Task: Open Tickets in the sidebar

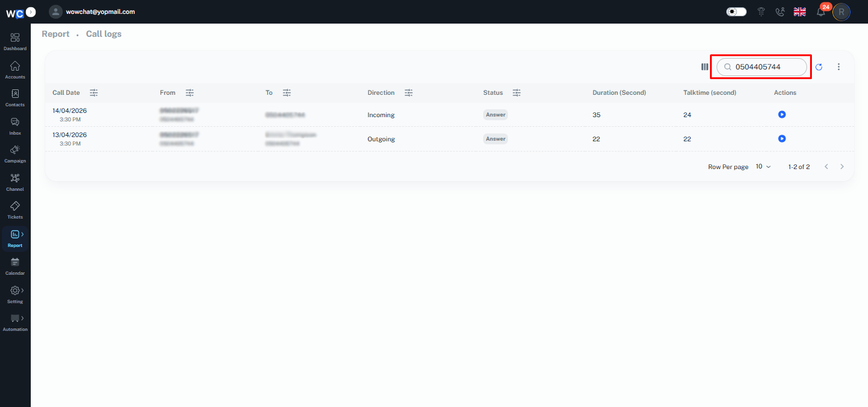Action: click(15, 210)
